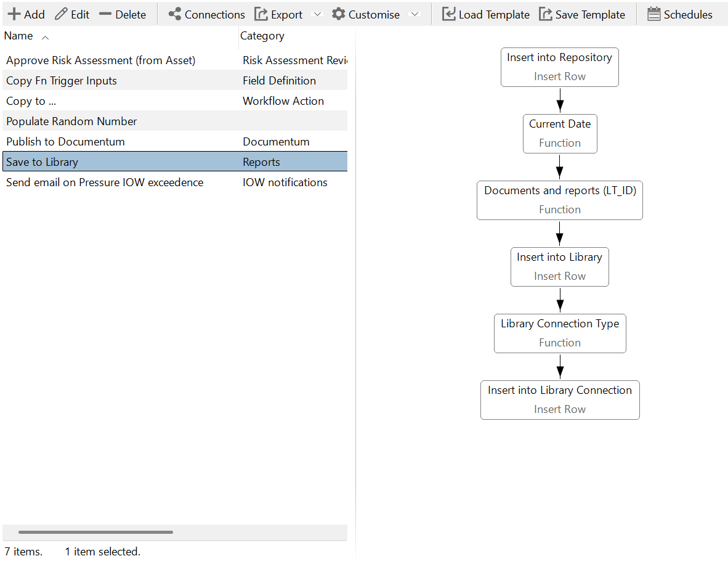Select the Publish to Documentum row
The width and height of the screenshot is (728, 564).
[174, 142]
